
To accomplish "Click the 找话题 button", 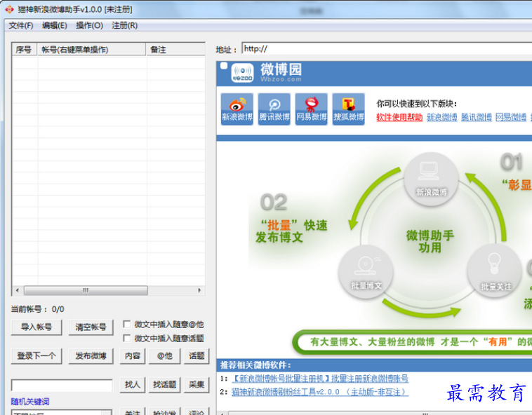I will 164,385.
